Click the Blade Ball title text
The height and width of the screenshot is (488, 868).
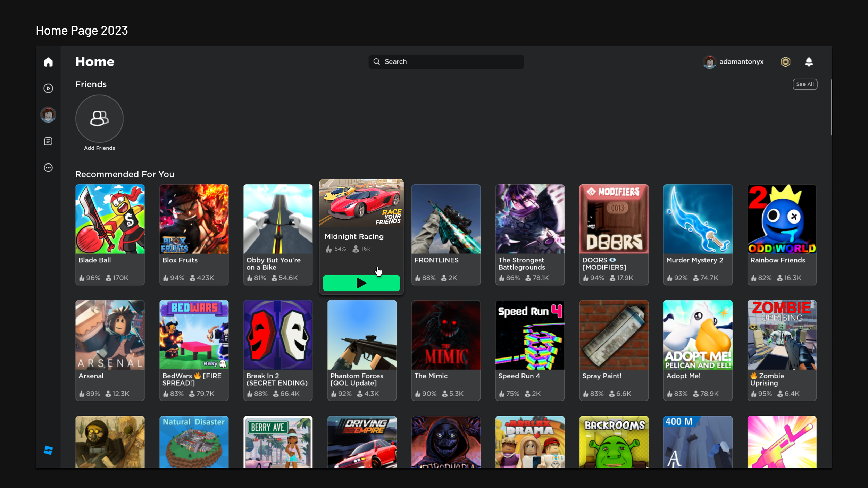click(x=94, y=260)
